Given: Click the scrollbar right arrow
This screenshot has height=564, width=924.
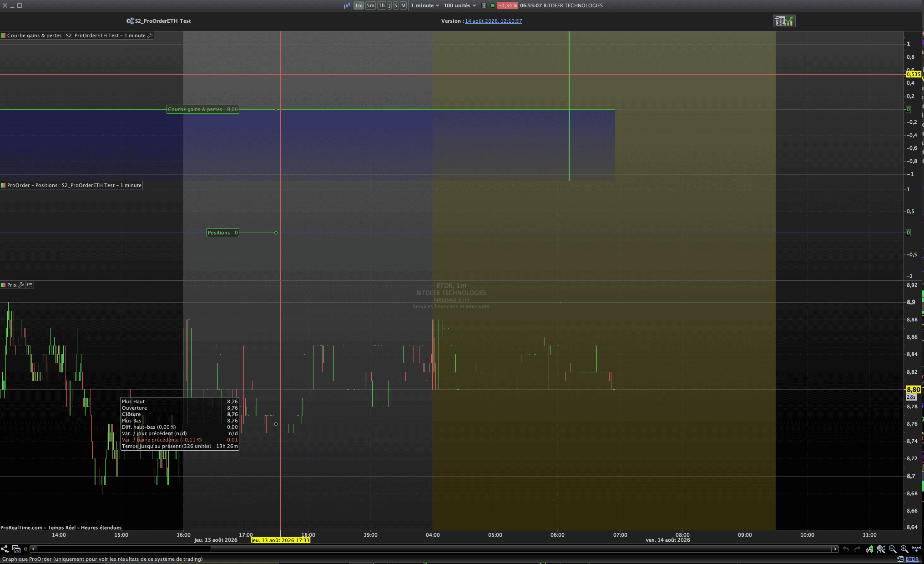Looking at the screenshot, I should click(x=835, y=549).
